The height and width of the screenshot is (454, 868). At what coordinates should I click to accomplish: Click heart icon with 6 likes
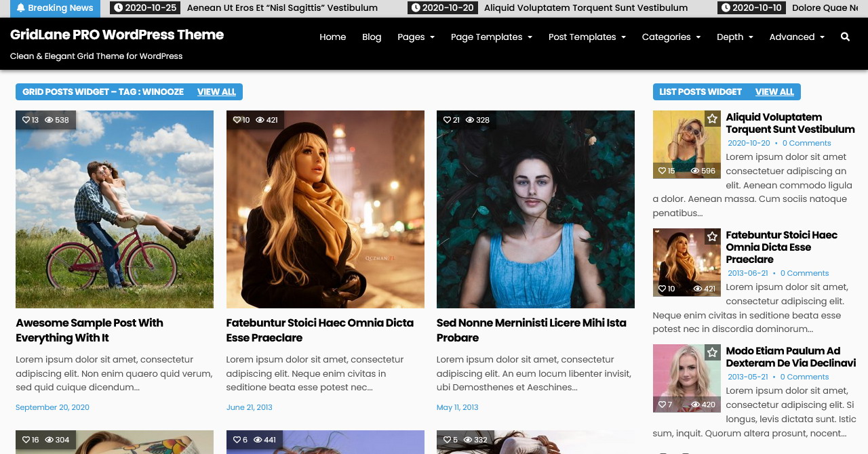click(237, 440)
